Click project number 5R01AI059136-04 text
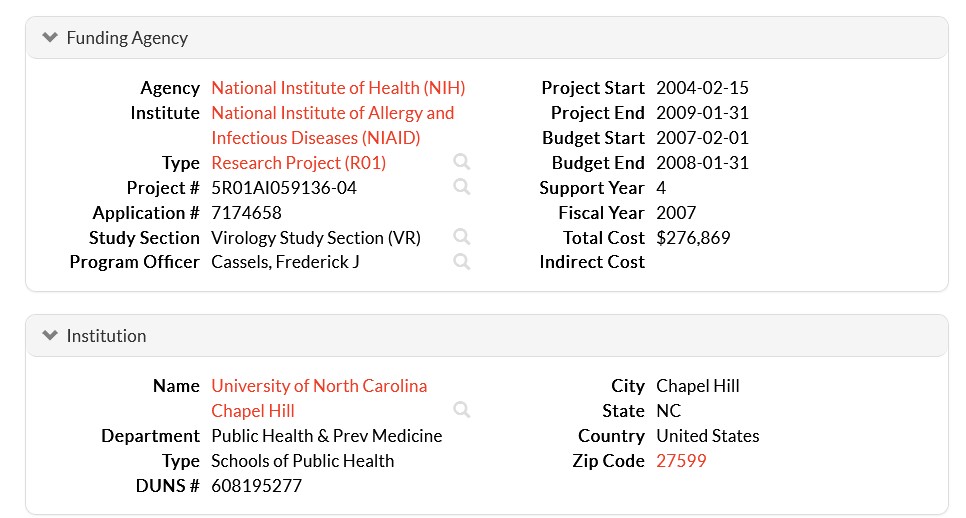The image size is (966, 518). [284, 188]
